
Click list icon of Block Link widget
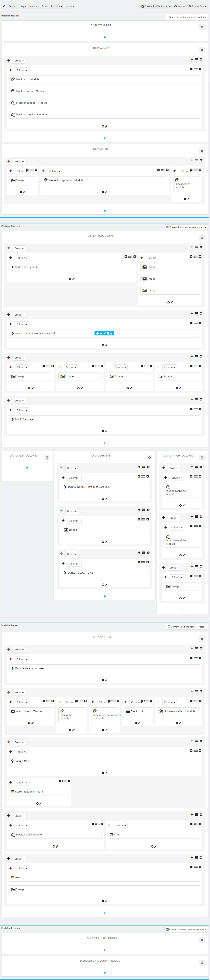pos(128,711)
